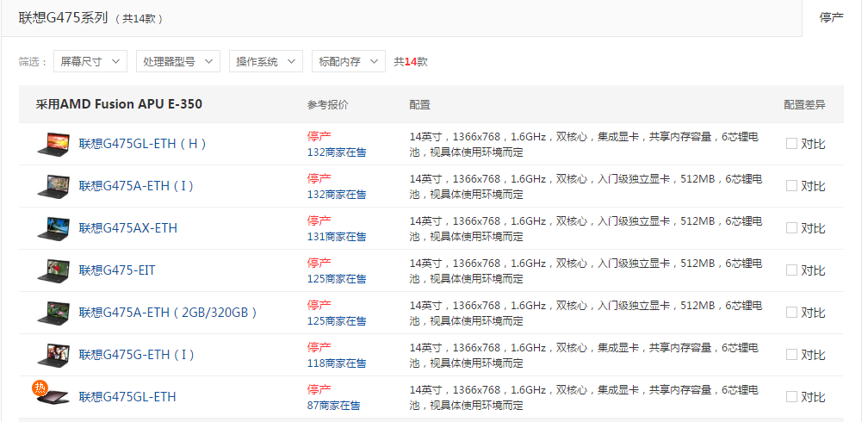Open the 处理器型号 filter dropdown
The height and width of the screenshot is (422, 868).
click(x=178, y=61)
